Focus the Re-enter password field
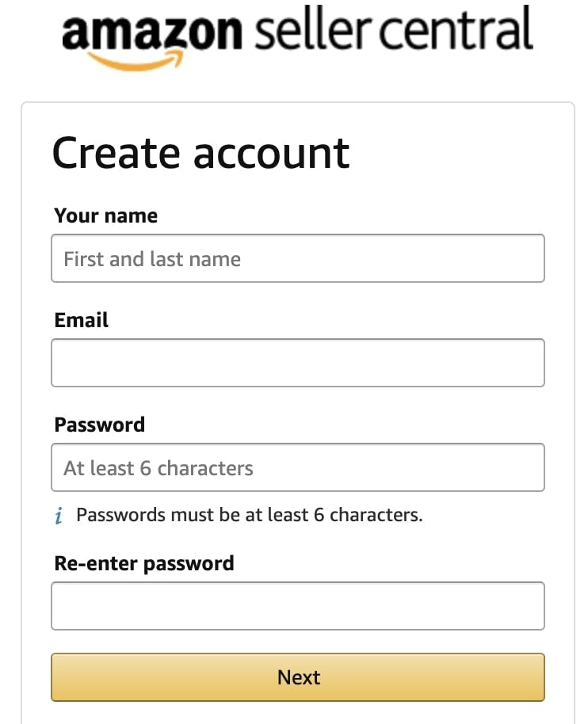 coord(297,606)
